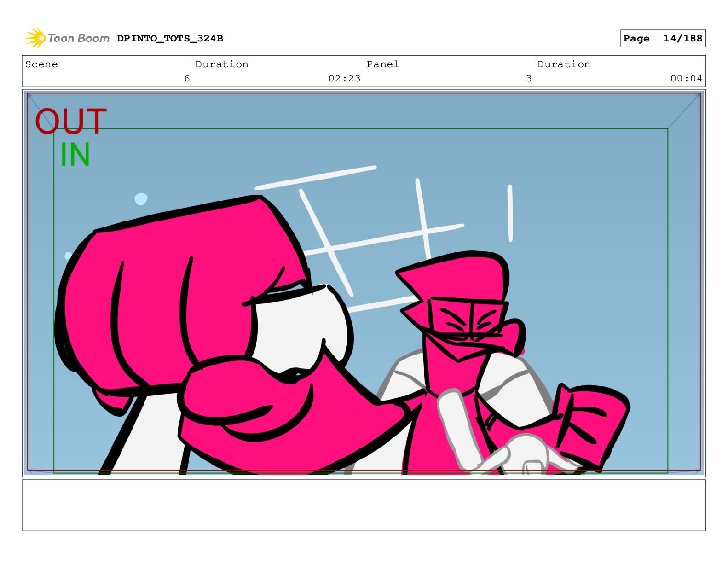Click the empty notes box below the panel

364,505
